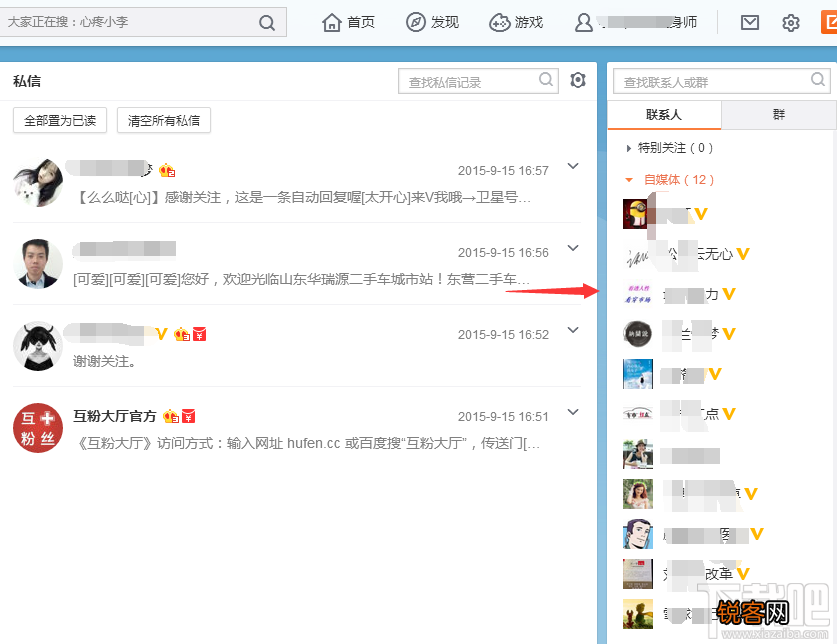Open message about 山东华瑞源二手车城市站
Viewport: 837px width, 644px height.
coord(302,279)
